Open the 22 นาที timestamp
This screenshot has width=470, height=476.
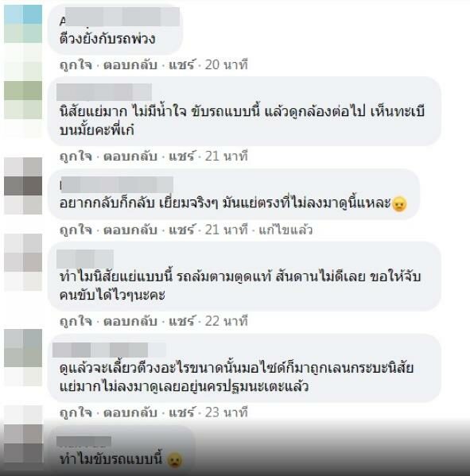[x=227, y=321]
